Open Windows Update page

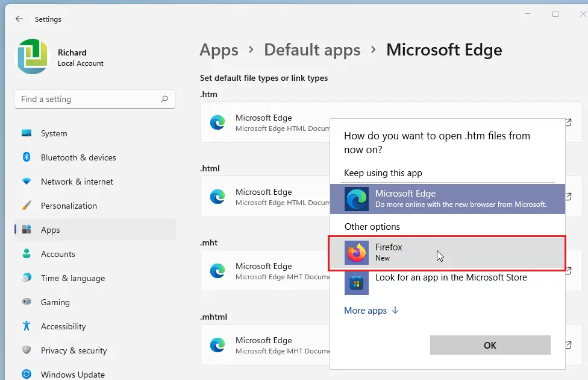coord(95,374)
